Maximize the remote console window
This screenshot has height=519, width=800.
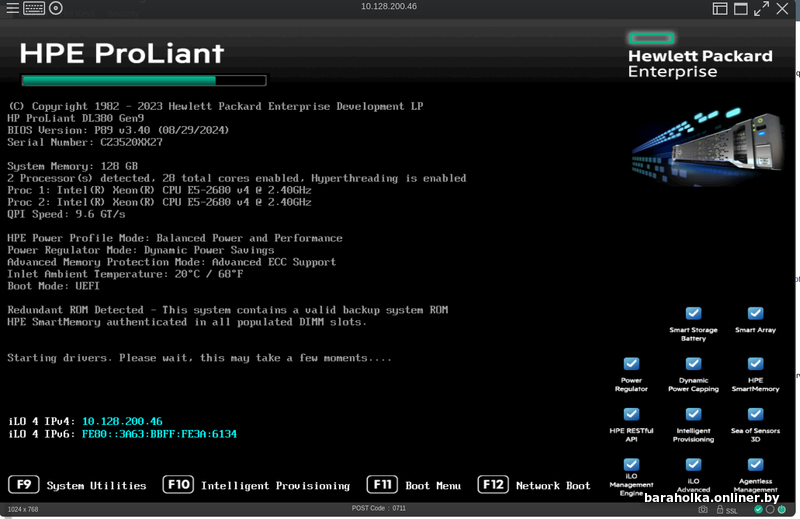click(x=741, y=9)
